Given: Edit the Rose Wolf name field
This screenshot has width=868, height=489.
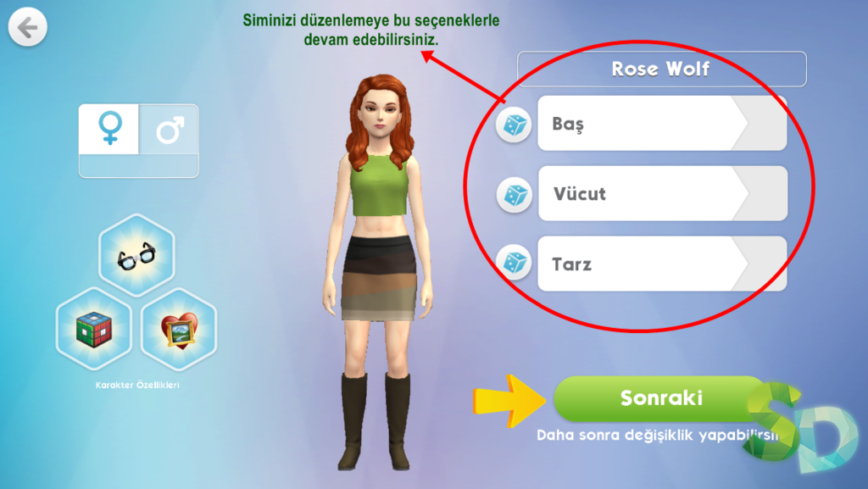Looking at the screenshot, I should pos(661,69).
